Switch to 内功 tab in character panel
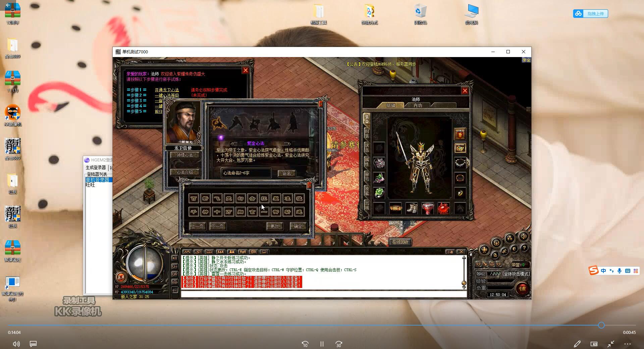Image resolution: width=644 pixels, height=349 pixels. pos(418,105)
